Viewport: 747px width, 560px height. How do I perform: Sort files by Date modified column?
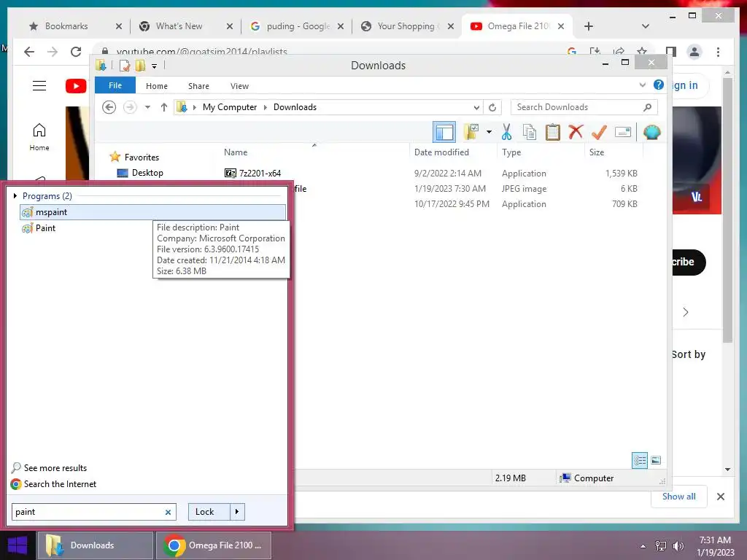pos(441,152)
